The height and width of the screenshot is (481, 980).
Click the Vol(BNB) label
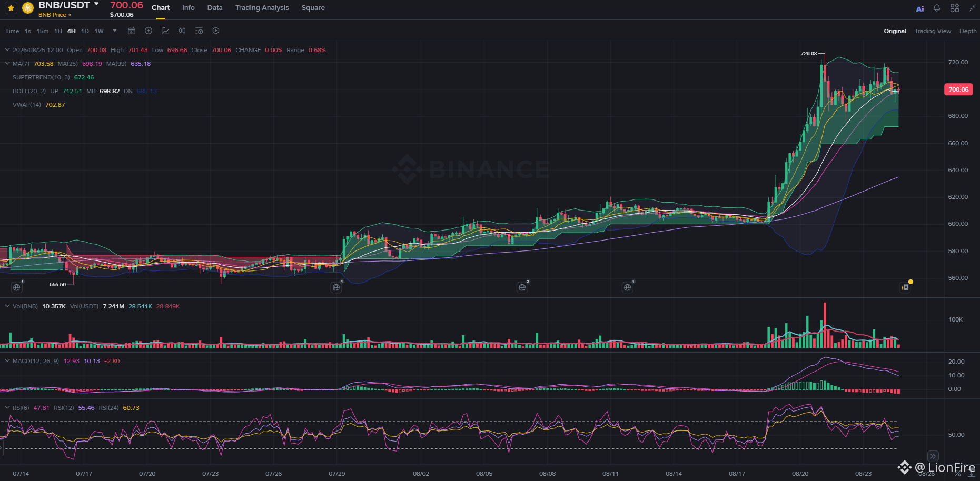pyautogui.click(x=25, y=306)
